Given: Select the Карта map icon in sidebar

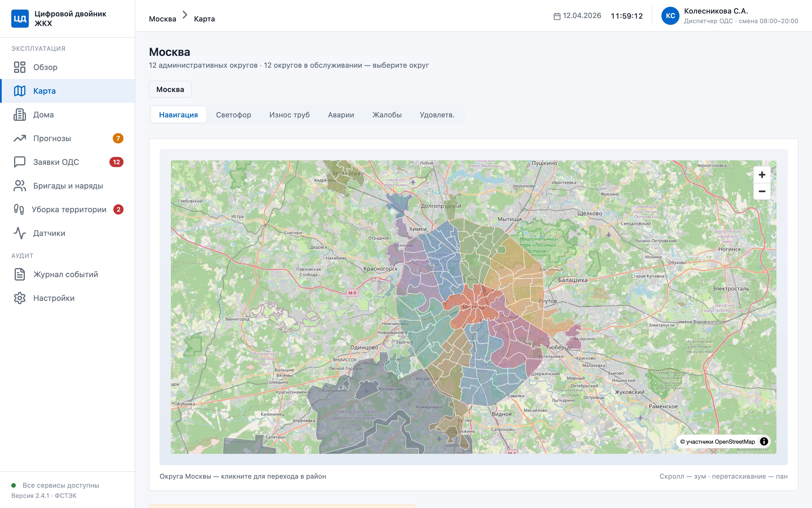Looking at the screenshot, I should [x=20, y=91].
